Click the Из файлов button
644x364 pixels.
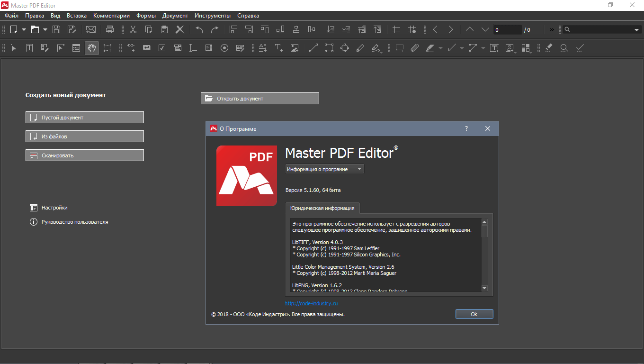[x=85, y=136]
